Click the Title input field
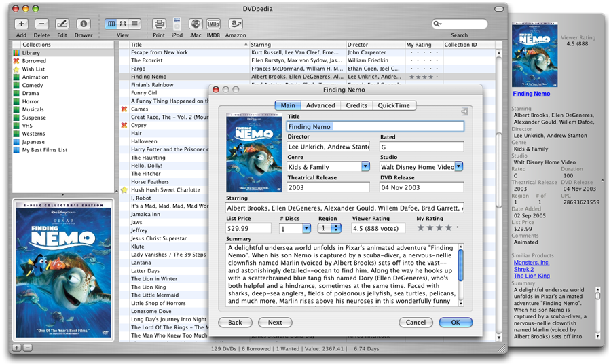 coord(375,126)
